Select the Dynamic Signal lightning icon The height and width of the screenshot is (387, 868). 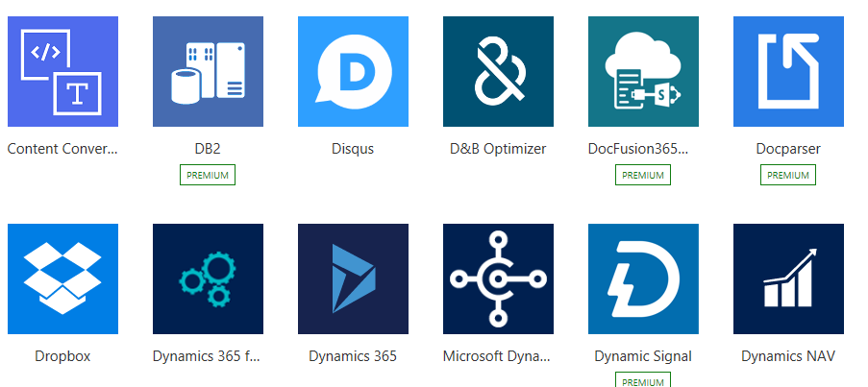(643, 278)
